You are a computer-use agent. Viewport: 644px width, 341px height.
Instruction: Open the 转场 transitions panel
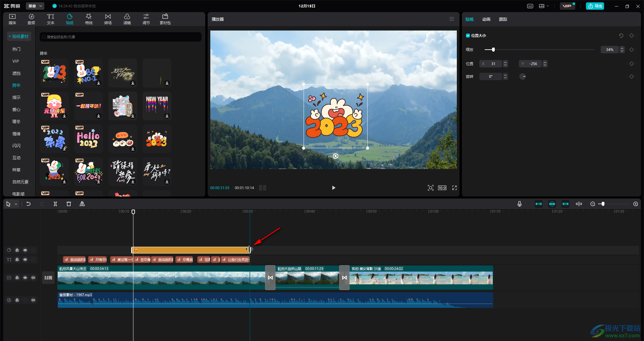coord(108,19)
